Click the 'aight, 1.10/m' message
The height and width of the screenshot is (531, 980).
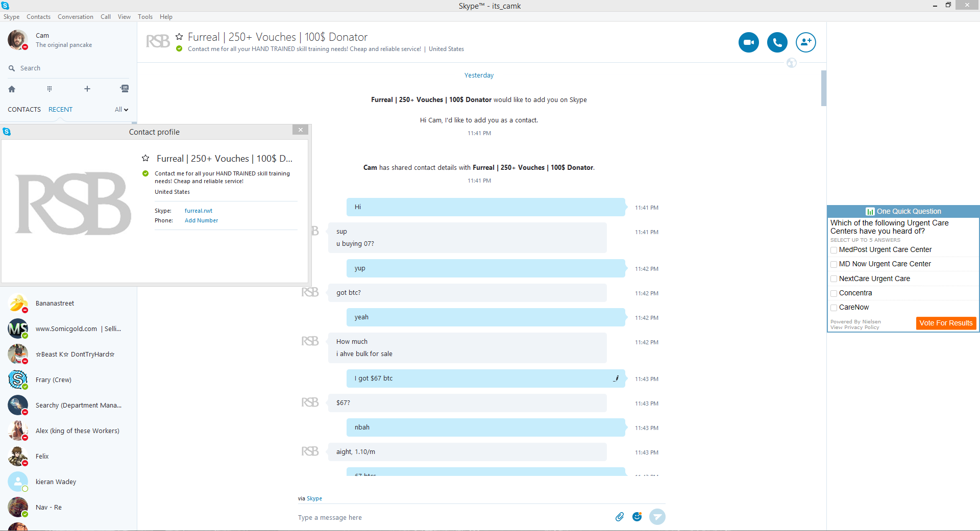[467, 452]
